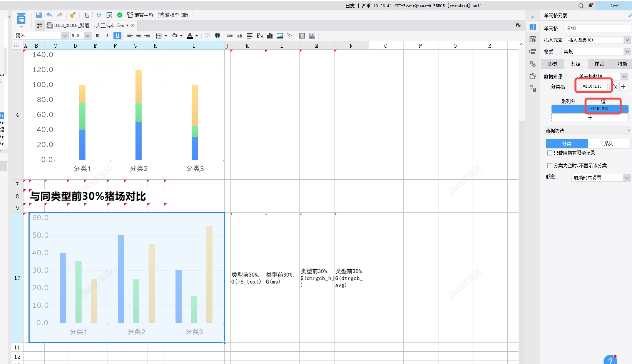Switch data filter to 分类
Viewport: 632px width, 364px height.
[x=567, y=144]
